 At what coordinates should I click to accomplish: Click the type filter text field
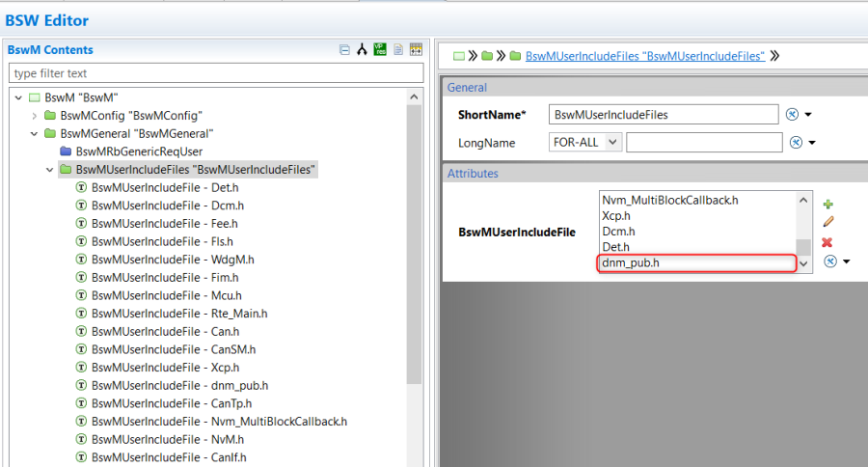coord(216,73)
